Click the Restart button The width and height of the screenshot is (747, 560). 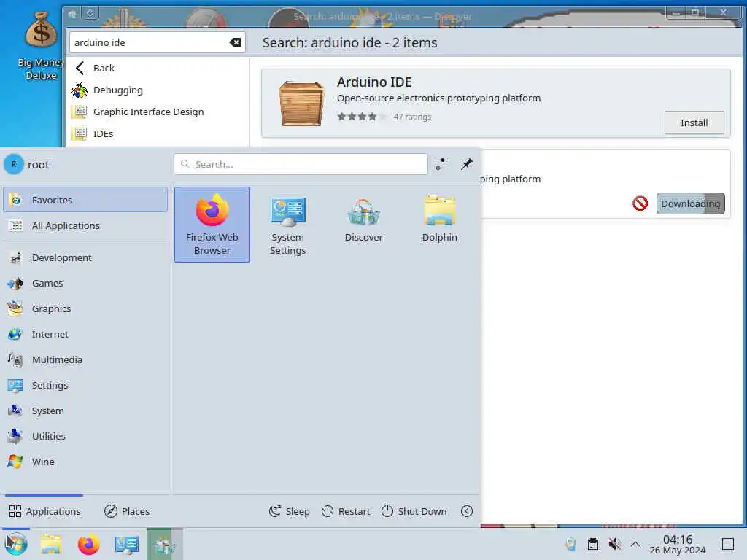(346, 511)
